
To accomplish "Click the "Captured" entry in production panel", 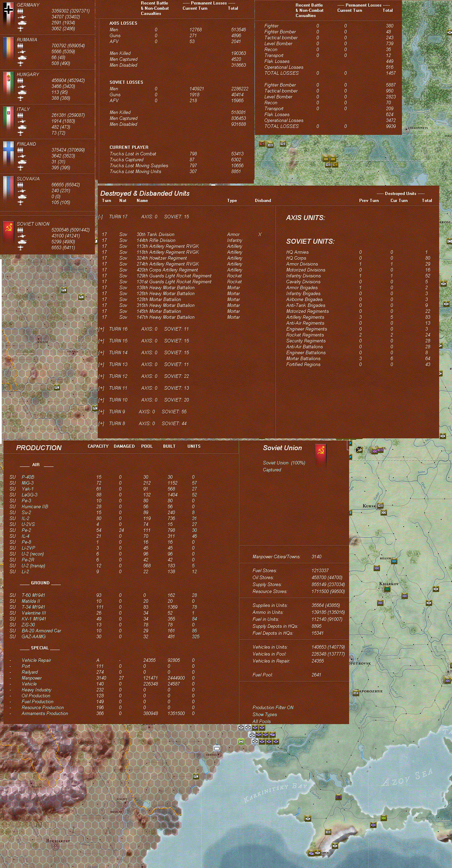I will (272, 470).
